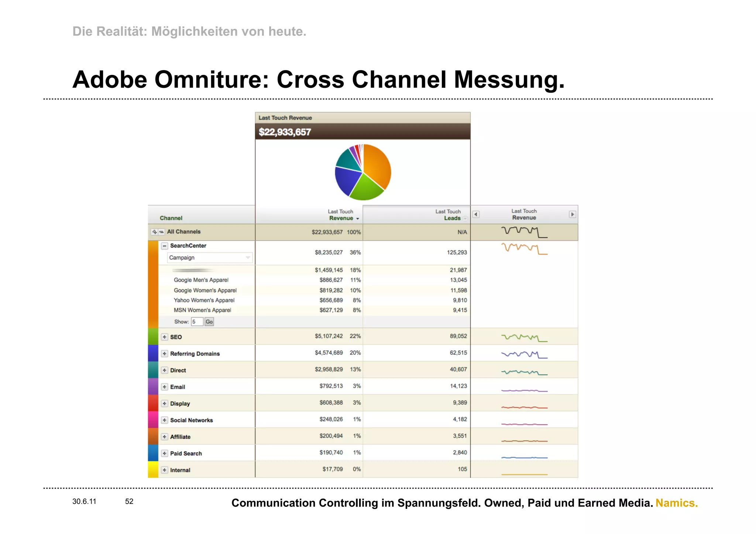Click the Show rows count field
The image size is (756, 534).
(197, 322)
